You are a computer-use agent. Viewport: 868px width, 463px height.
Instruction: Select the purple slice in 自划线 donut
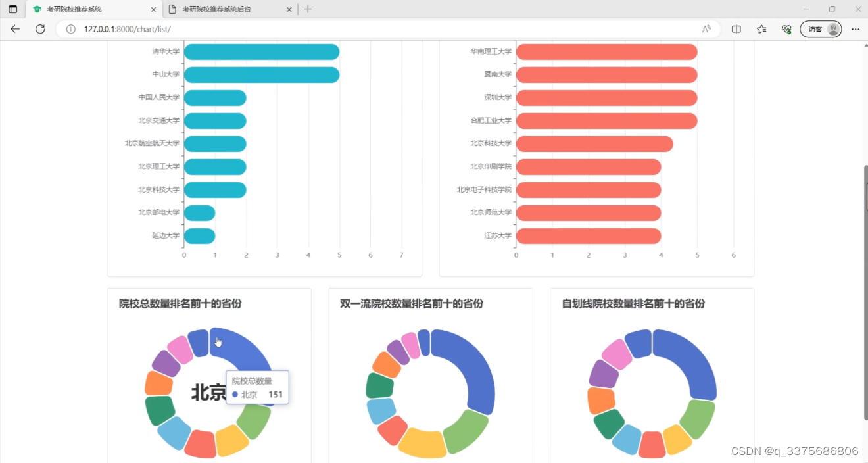tap(604, 374)
